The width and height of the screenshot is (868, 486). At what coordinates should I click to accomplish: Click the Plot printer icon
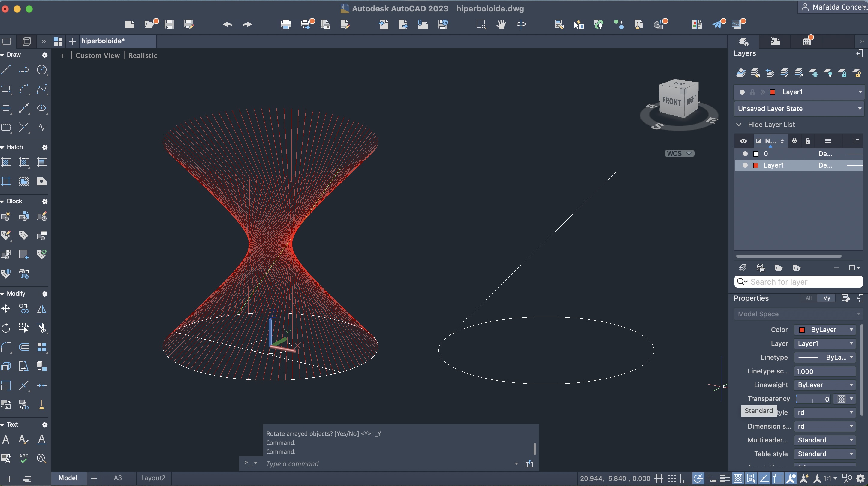[x=285, y=24]
